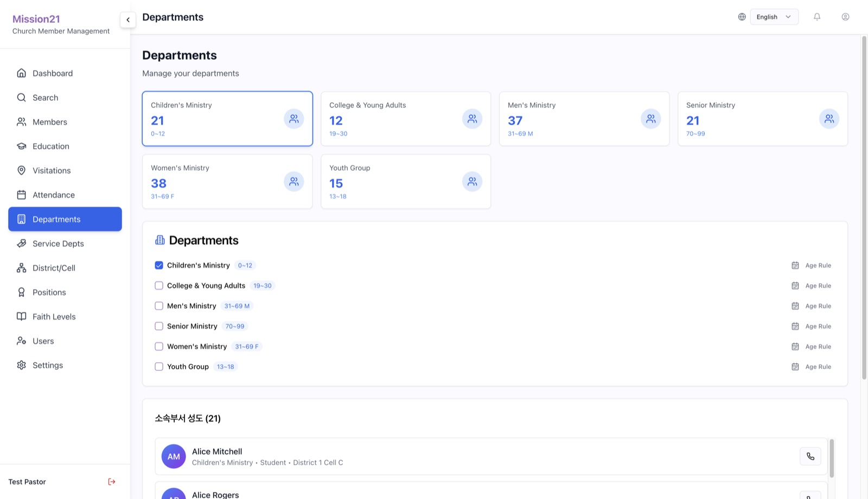Click people icon on Men's Ministry card

coord(651,119)
